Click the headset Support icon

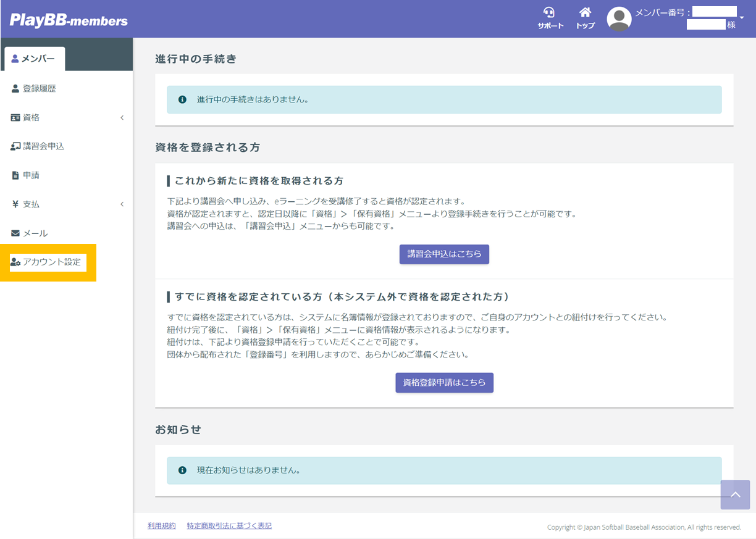[x=549, y=13]
